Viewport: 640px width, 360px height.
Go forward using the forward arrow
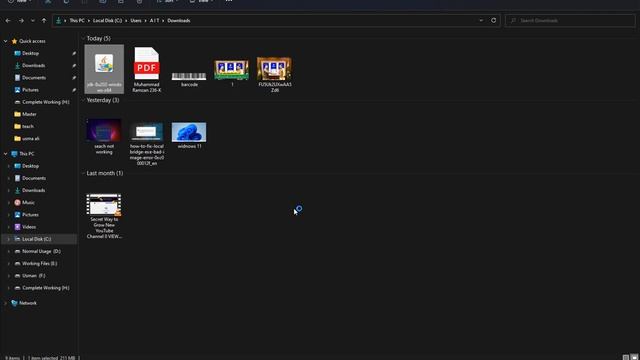(21, 20)
